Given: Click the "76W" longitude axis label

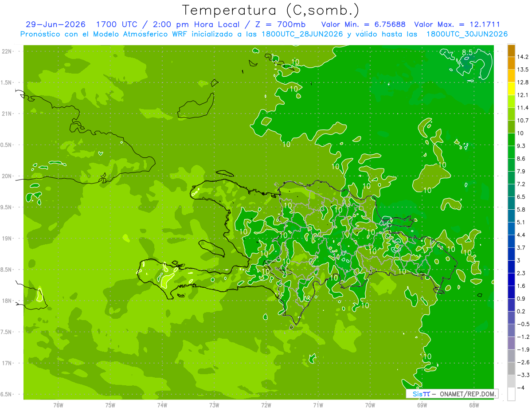Looking at the screenshot, I should point(58,404).
